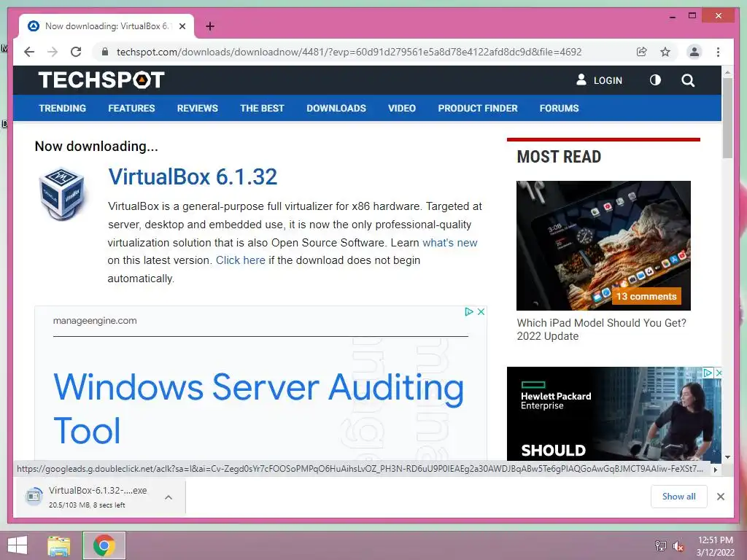Click the MOST READ heading
This screenshot has width=747, height=560.
click(x=559, y=157)
